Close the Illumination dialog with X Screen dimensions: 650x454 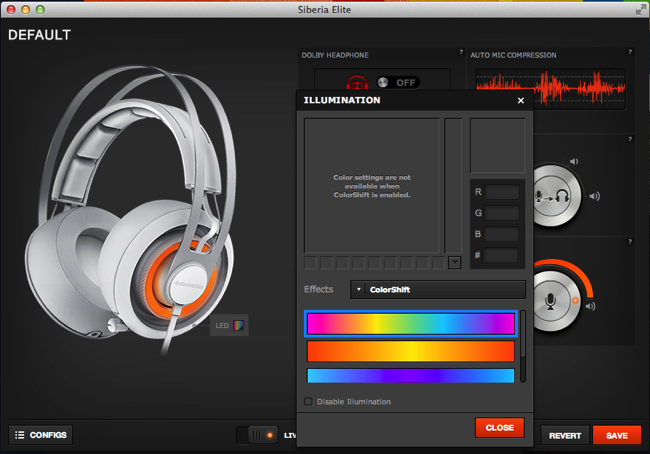[521, 100]
